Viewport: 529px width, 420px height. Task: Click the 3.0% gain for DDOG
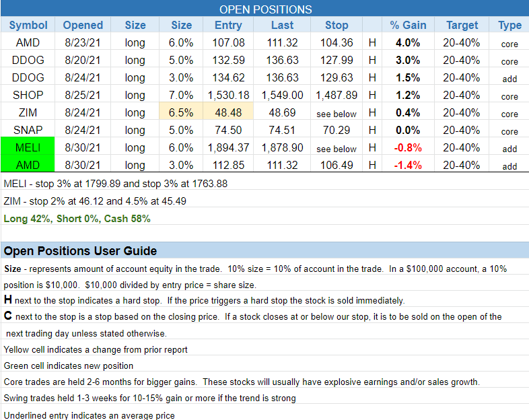(408, 60)
